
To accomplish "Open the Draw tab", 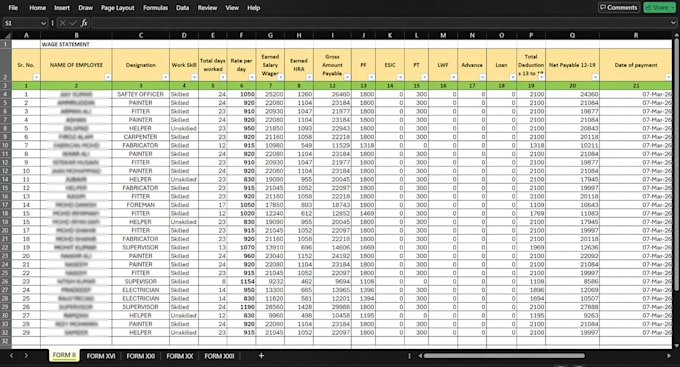I will click(x=85, y=8).
